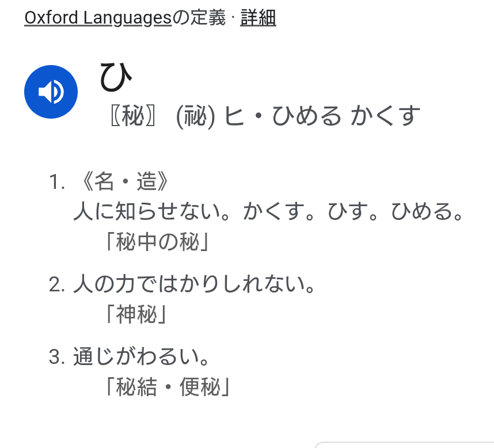The width and height of the screenshot is (494, 448).
Task: Click list number 2. of the definitions
Action: click(57, 284)
